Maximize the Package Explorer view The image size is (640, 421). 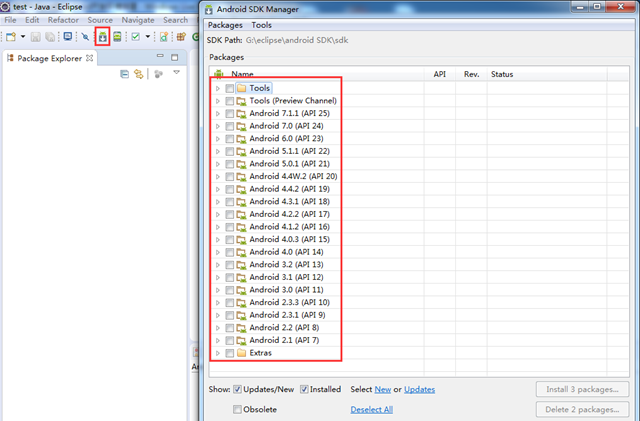point(175,58)
